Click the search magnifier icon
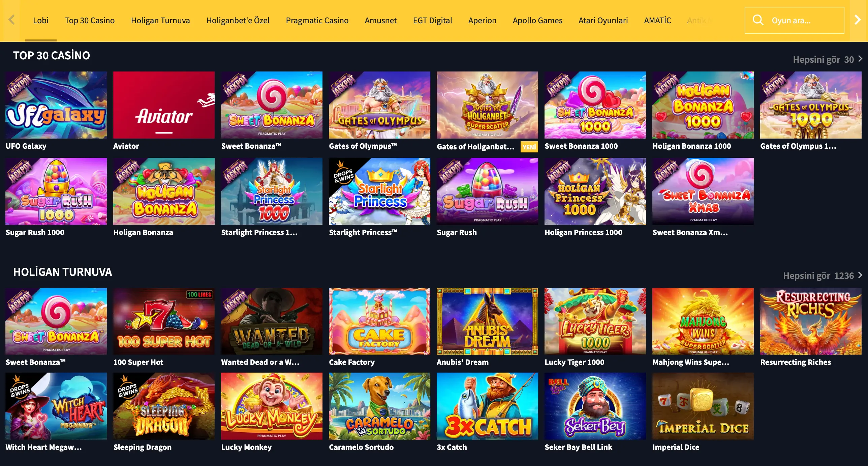The image size is (868, 466). click(x=758, y=20)
